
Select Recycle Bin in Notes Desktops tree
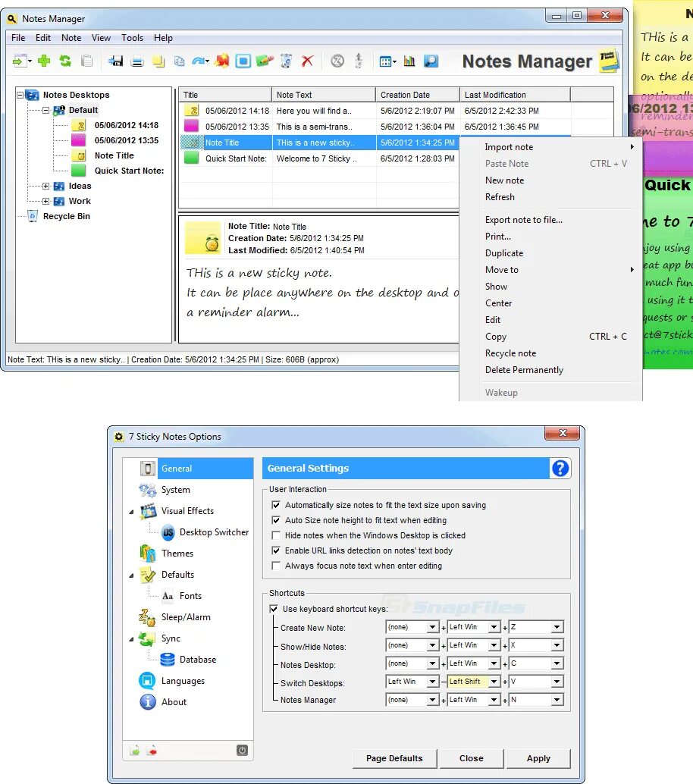67,216
